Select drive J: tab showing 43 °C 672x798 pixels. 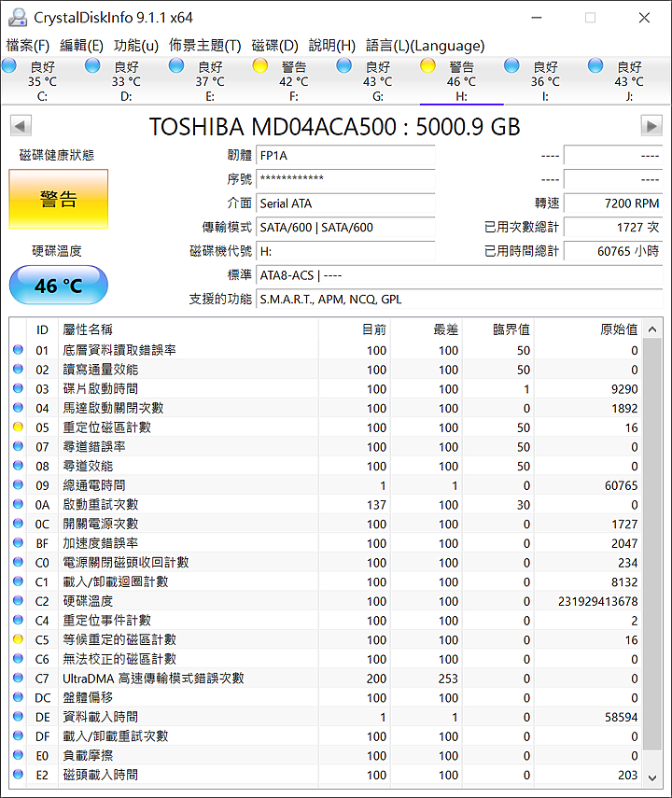pyautogui.click(x=629, y=81)
